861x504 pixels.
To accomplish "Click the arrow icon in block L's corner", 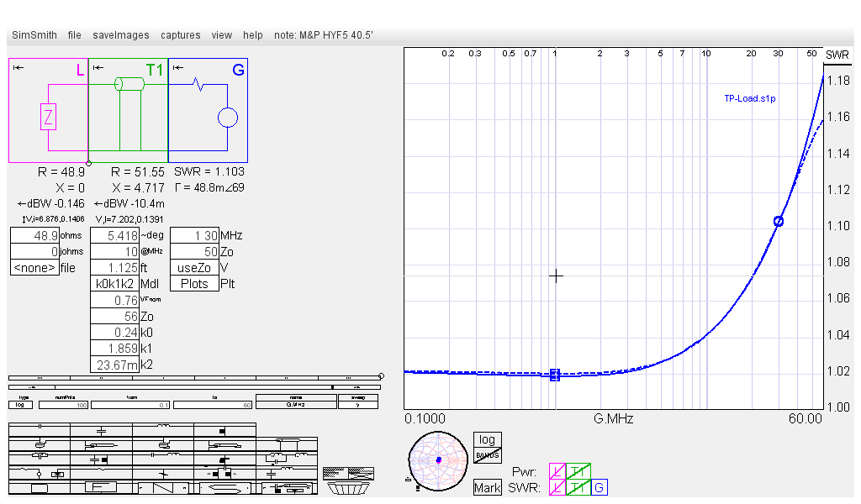I will 18,67.
